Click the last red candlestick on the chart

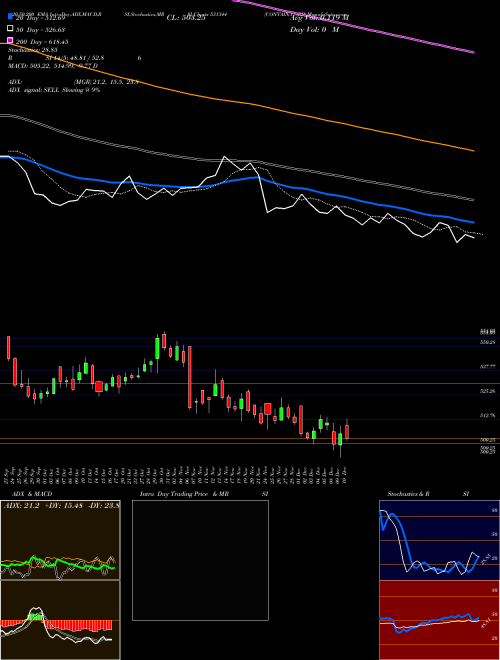347,432
